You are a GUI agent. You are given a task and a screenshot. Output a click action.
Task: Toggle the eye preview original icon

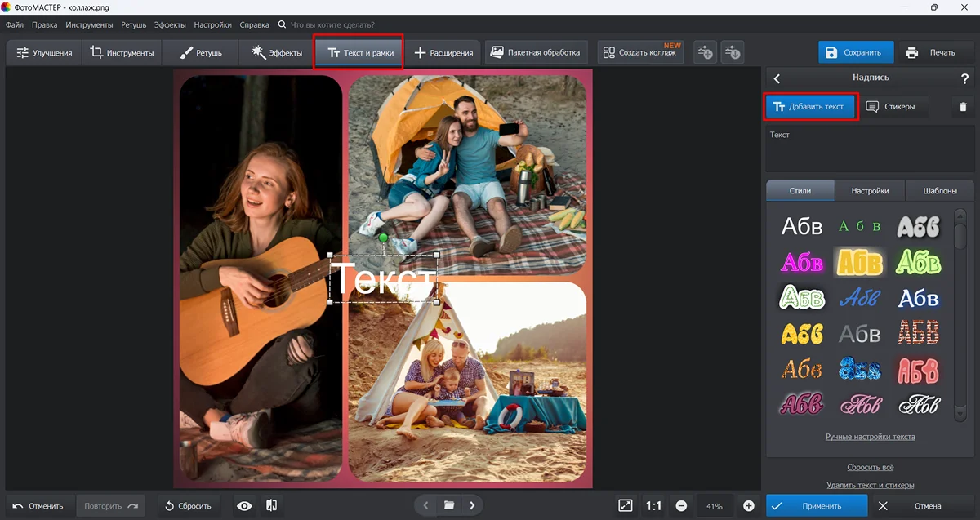244,506
